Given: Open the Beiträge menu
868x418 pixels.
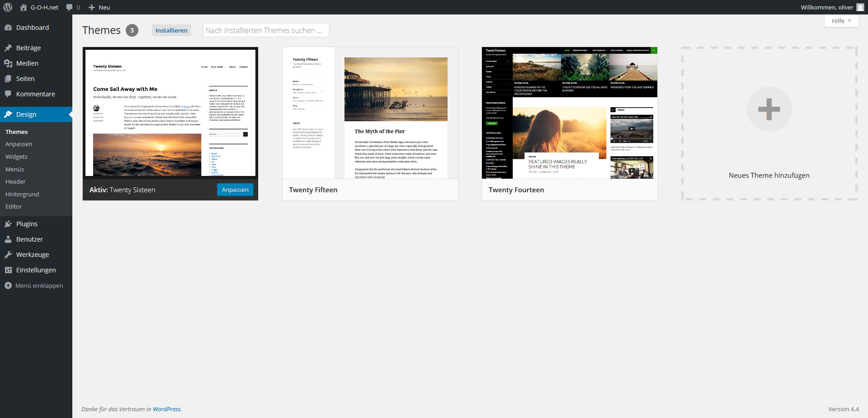Looking at the screenshot, I should click(x=28, y=48).
